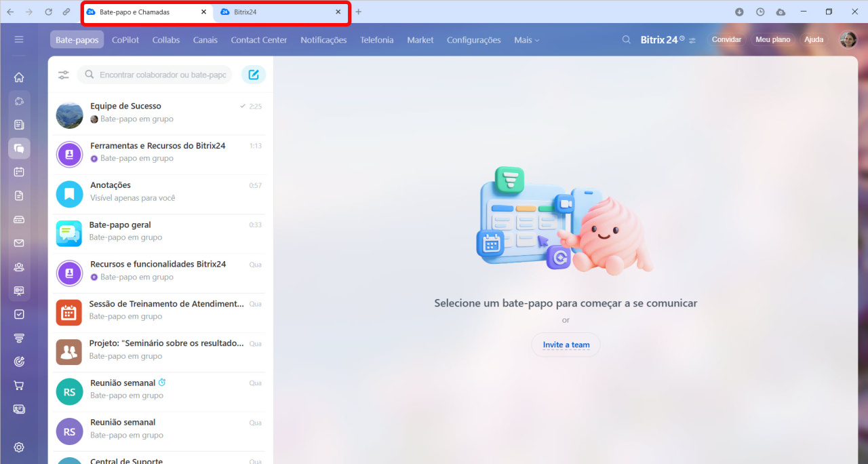Click the small clock beside Bitrix24 logo

(x=682, y=39)
